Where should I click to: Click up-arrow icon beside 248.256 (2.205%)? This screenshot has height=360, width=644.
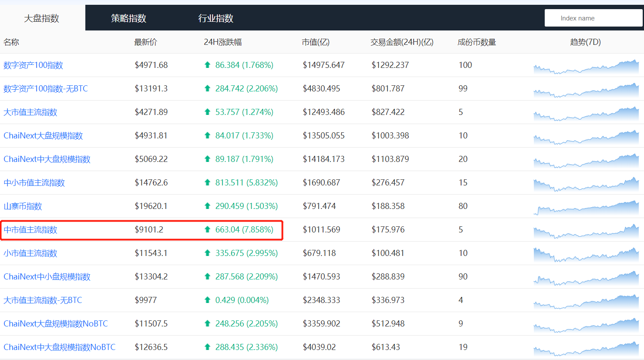[207, 323]
